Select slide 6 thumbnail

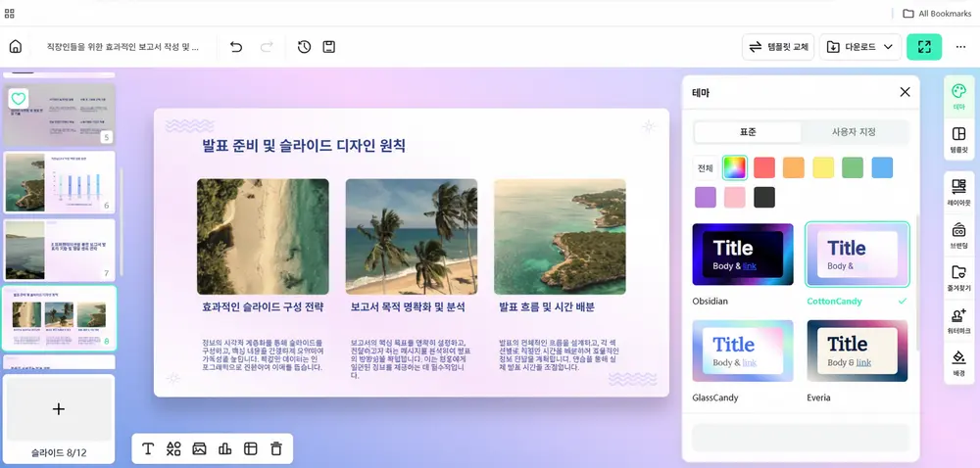pos(59,182)
